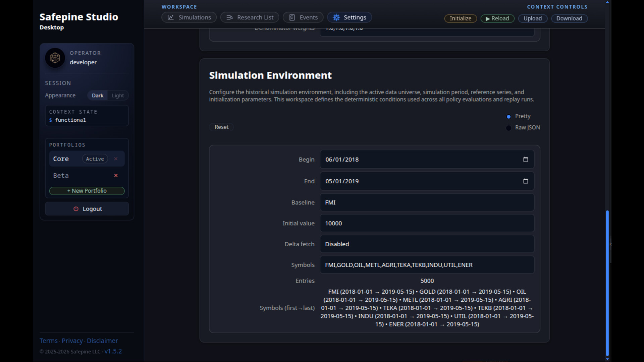Select the Core portfolio name
This screenshot has width=644, height=362.
click(x=61, y=159)
